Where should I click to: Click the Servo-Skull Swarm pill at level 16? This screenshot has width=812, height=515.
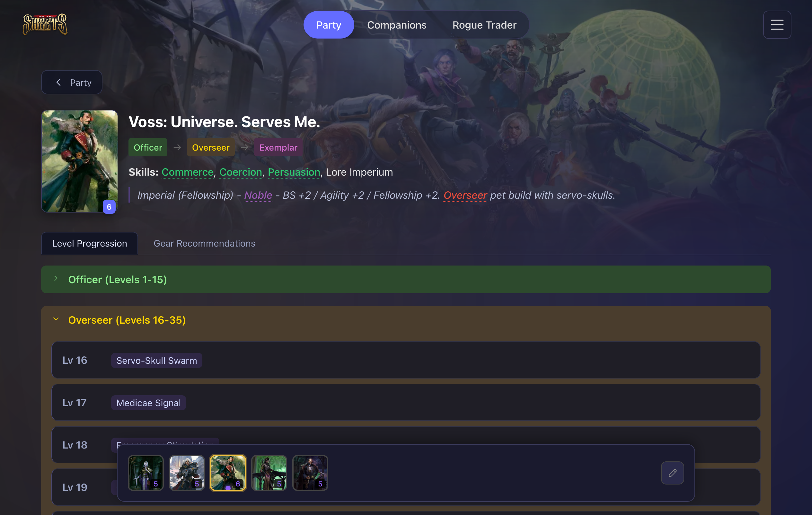click(x=156, y=360)
